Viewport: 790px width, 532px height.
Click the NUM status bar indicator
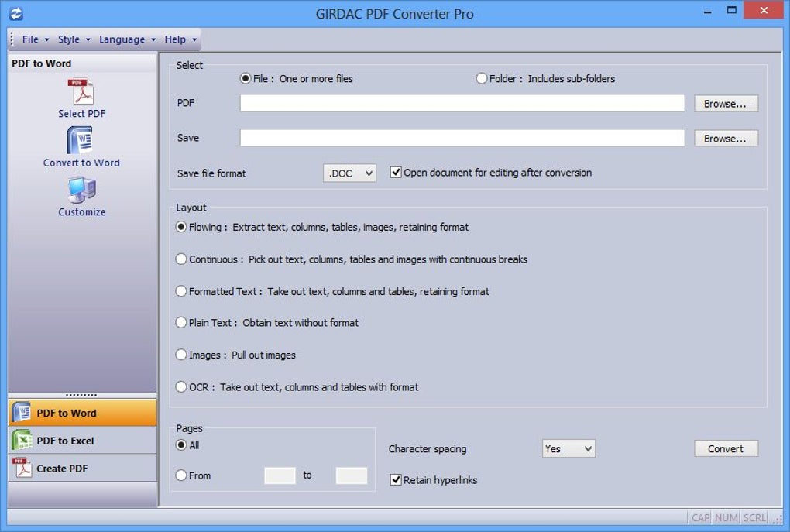pyautogui.click(x=726, y=517)
